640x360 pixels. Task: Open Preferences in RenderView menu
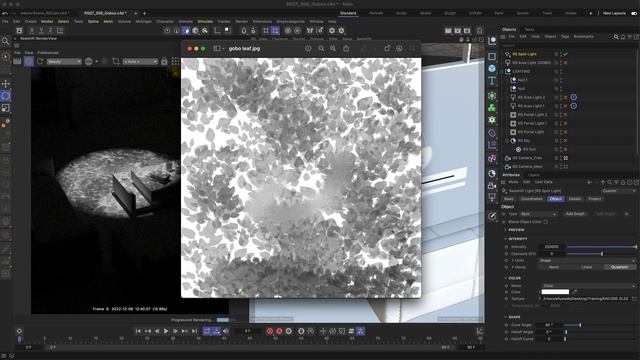(48, 53)
